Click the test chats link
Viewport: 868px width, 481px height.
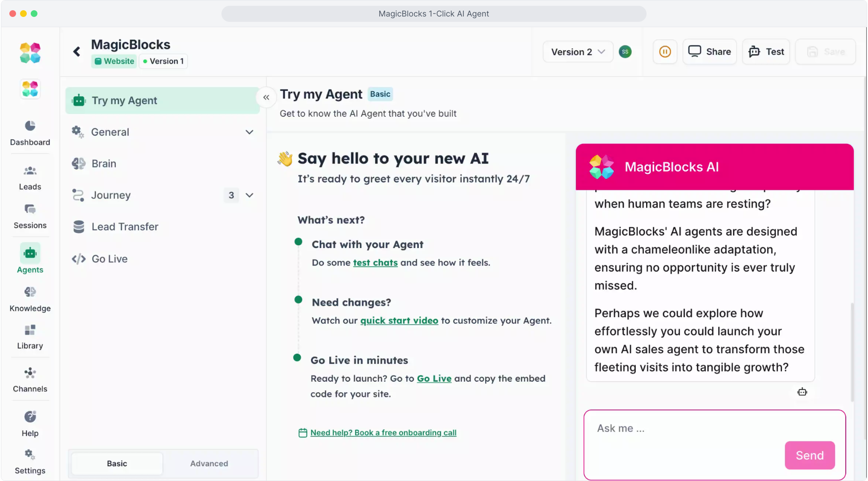click(x=375, y=263)
